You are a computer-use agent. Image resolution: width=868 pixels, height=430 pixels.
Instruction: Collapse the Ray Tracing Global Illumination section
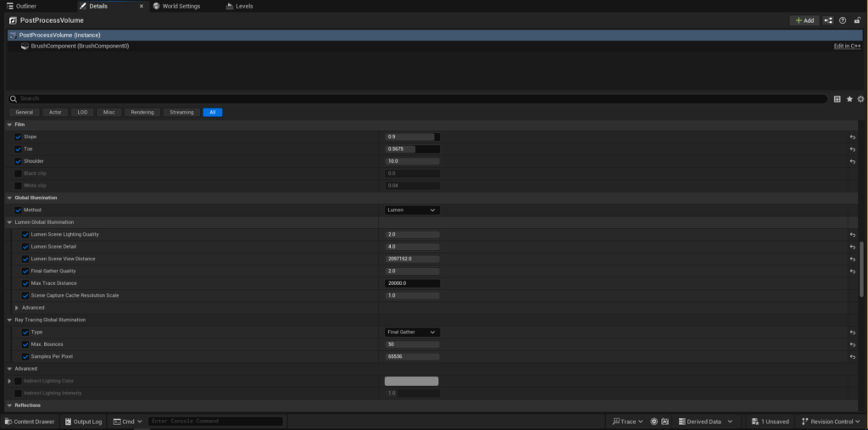[x=9, y=320]
